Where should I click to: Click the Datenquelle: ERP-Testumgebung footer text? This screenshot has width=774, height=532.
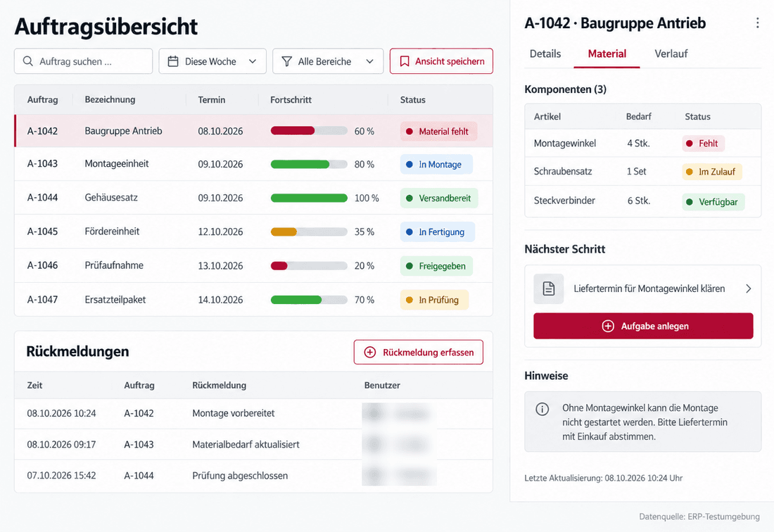tap(699, 517)
